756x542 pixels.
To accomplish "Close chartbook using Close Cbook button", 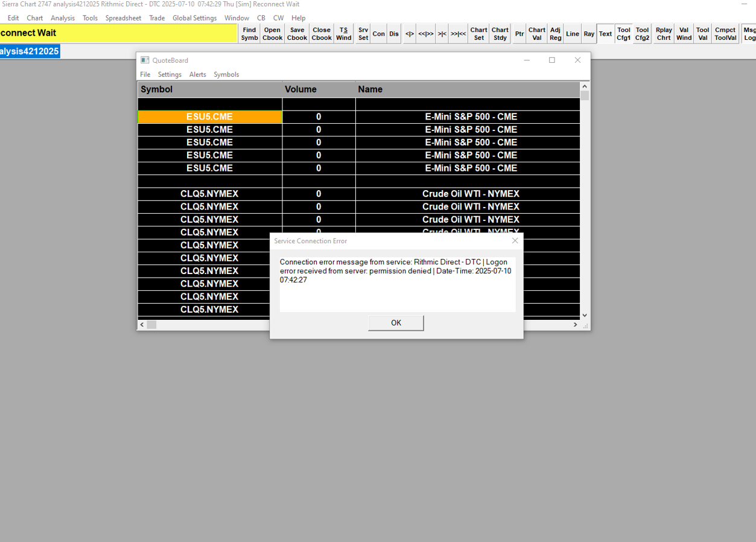I will [322, 34].
